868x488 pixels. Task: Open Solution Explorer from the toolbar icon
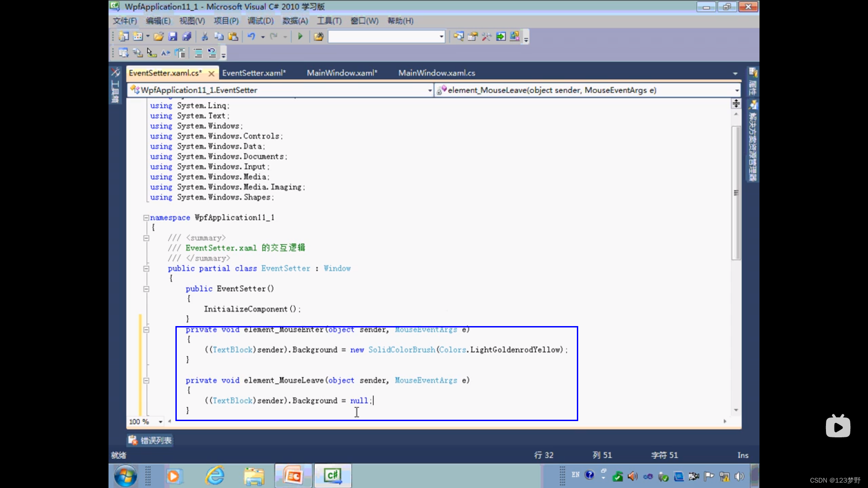point(458,37)
